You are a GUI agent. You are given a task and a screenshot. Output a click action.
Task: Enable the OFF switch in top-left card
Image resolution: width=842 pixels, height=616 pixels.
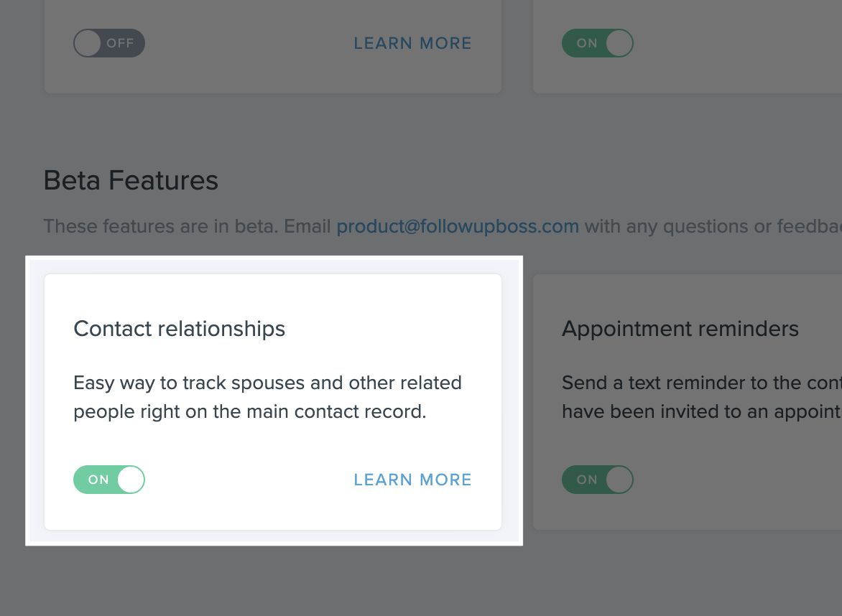click(x=109, y=43)
